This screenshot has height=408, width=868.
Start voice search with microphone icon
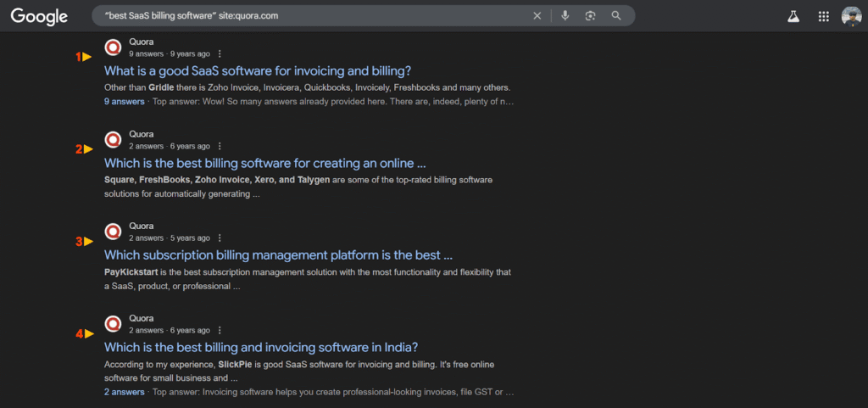click(x=565, y=16)
